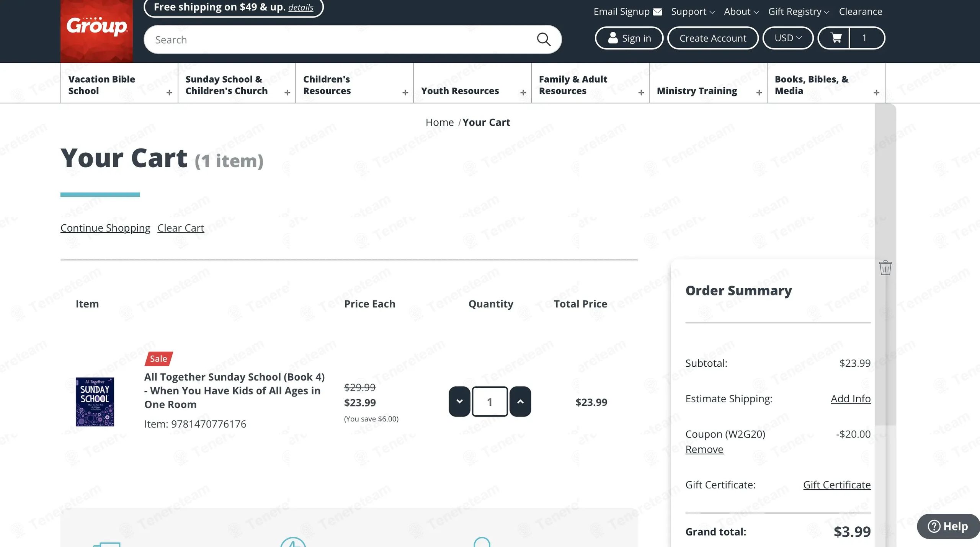The width and height of the screenshot is (980, 547).
Task: Click the Group logo
Action: [x=96, y=31]
